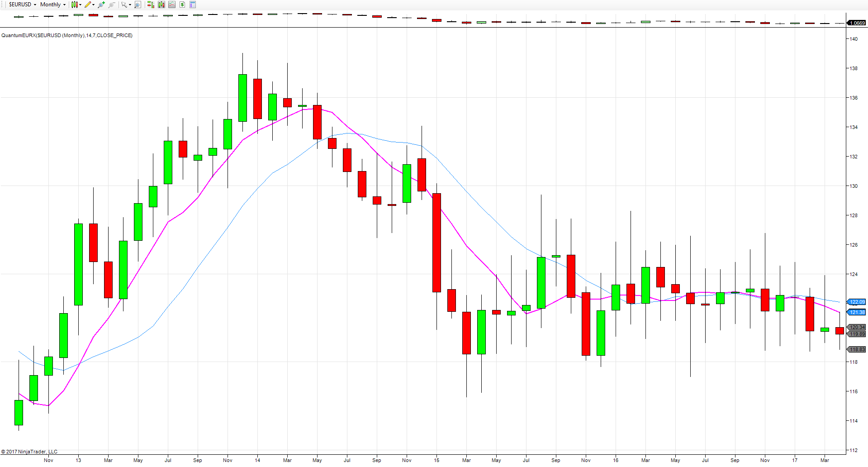This screenshot has width=868, height=467.
Task: Open the Indicators icon
Action: pyautogui.click(x=172, y=5)
